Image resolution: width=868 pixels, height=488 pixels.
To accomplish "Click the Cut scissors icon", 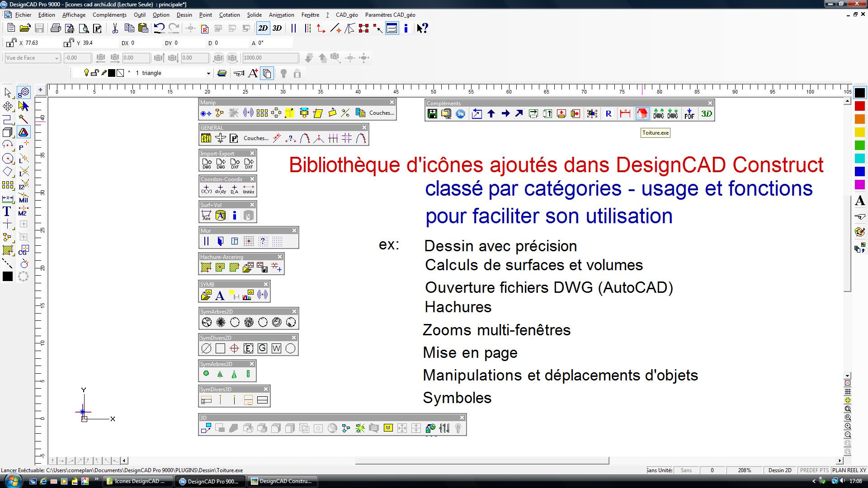I will pyautogui.click(x=115, y=28).
